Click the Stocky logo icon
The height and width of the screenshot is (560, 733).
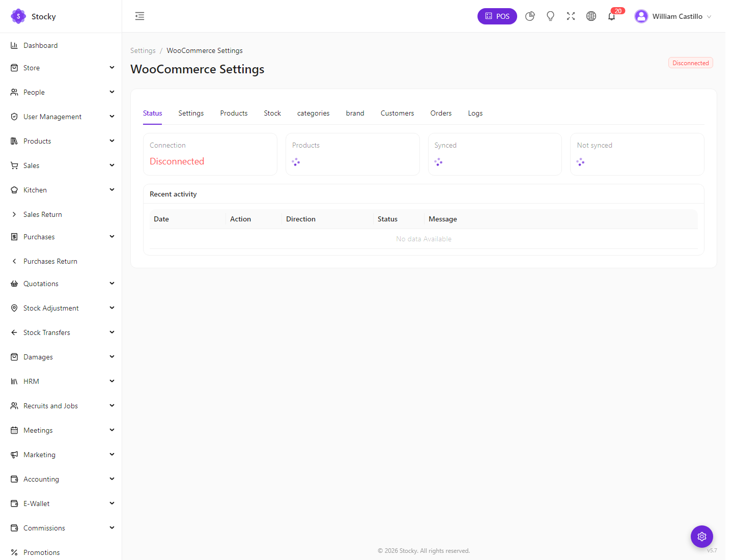(x=18, y=16)
